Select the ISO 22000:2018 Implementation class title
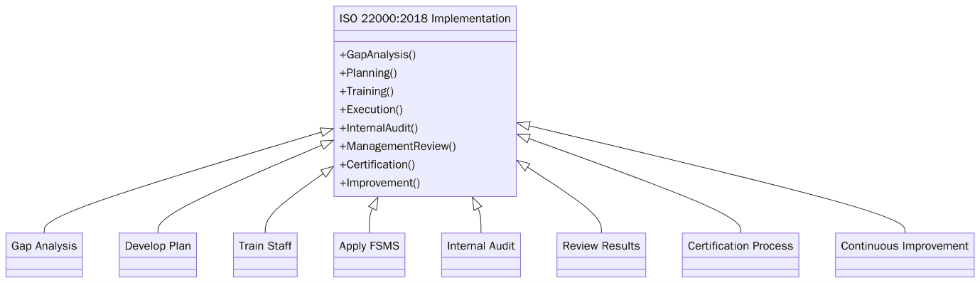Screen dimensions: 980x283 [425, 18]
